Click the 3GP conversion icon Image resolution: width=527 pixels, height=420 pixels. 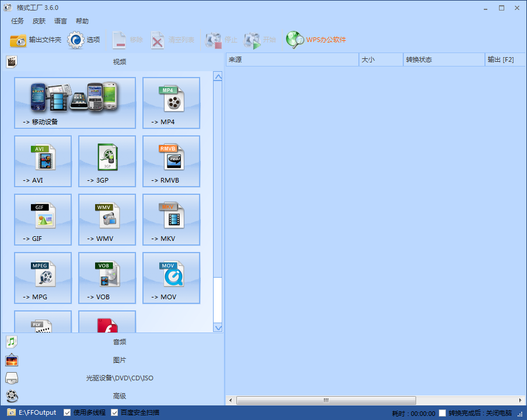coord(107,161)
